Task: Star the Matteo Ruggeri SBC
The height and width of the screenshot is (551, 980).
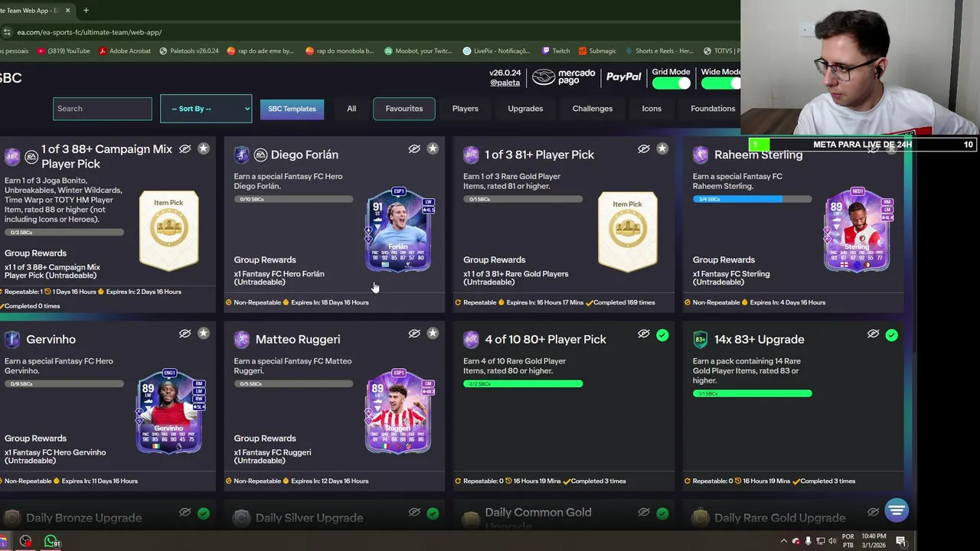Action: [x=433, y=334]
